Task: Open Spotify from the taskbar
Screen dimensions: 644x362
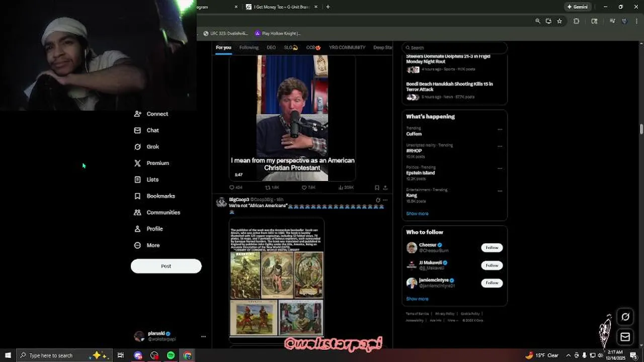Action: coord(171,355)
